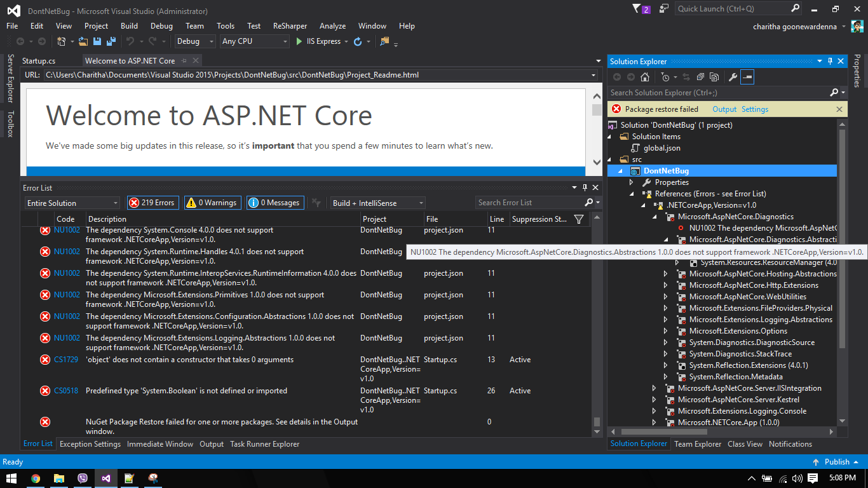This screenshot has width=868, height=488.
Task: Toggle the 219 Errors filter
Action: click(153, 203)
